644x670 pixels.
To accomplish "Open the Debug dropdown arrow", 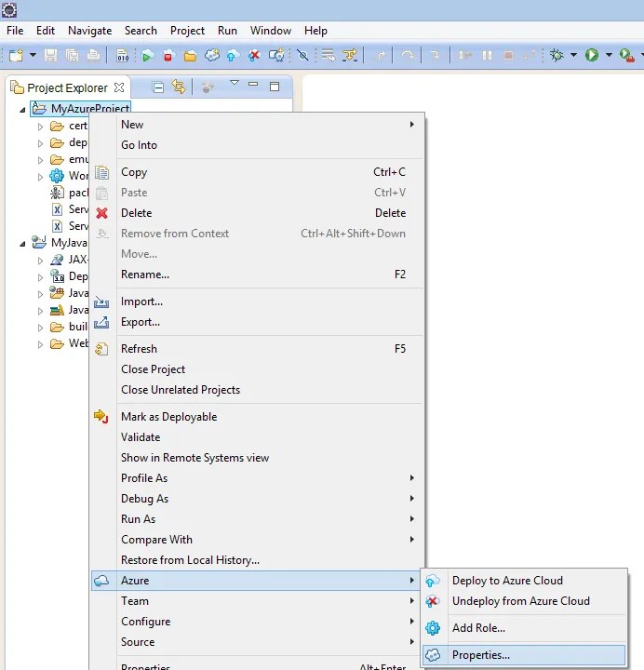I will tap(573, 55).
